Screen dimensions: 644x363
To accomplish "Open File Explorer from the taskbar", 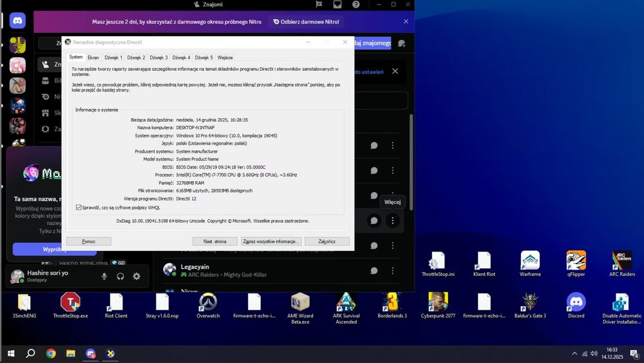I will (x=71, y=353).
